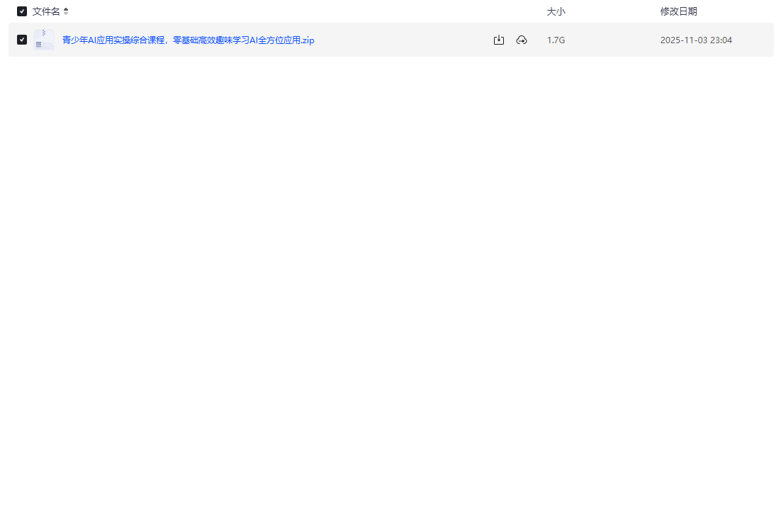This screenshot has width=781, height=532.
Task: Click the 大小 column header
Action: tap(556, 11)
